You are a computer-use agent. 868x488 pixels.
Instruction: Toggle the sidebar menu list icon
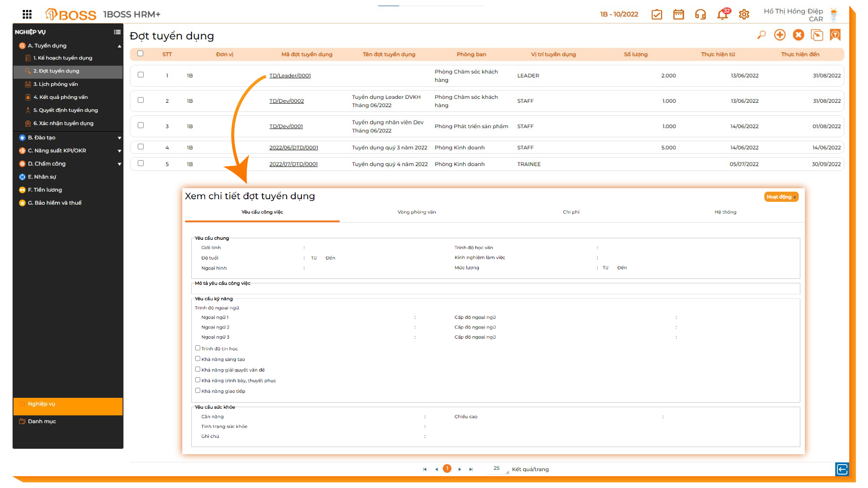[117, 32]
